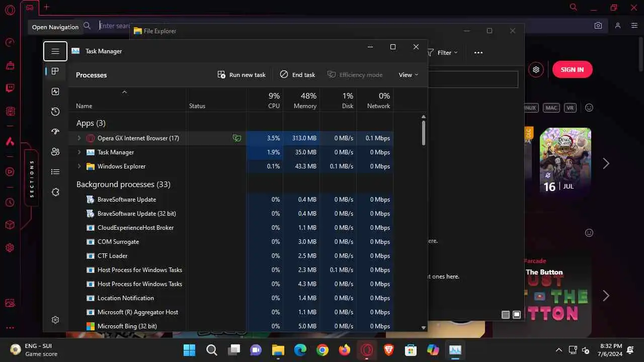
Task: Open the Processes page in Task Manager sidebar
Action: (x=55, y=71)
